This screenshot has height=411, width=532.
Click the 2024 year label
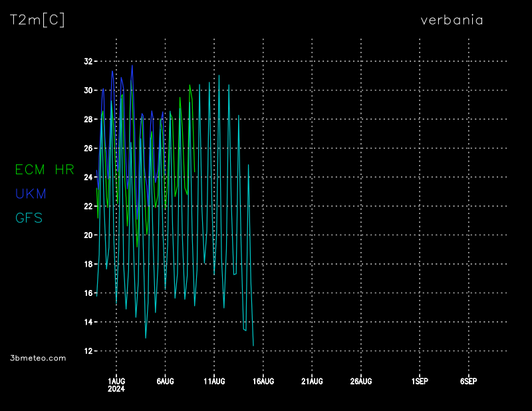(116, 389)
